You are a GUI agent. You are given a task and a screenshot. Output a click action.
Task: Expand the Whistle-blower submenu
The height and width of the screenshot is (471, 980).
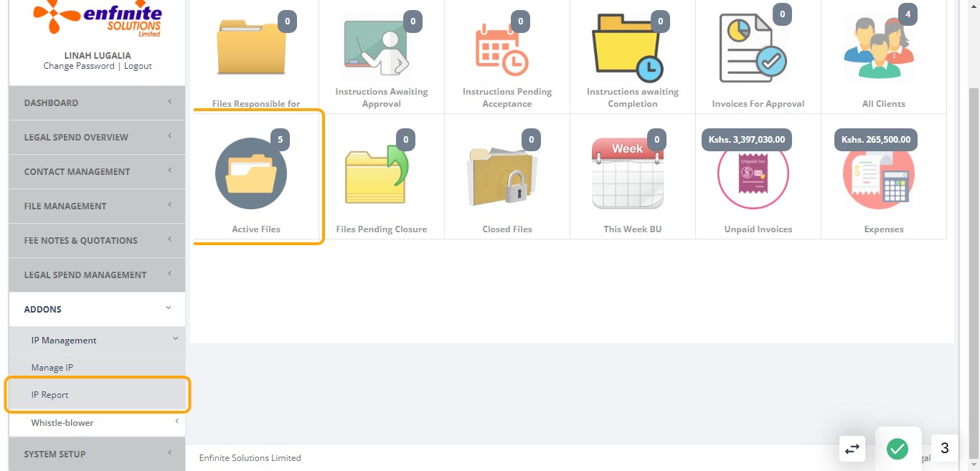click(x=97, y=423)
